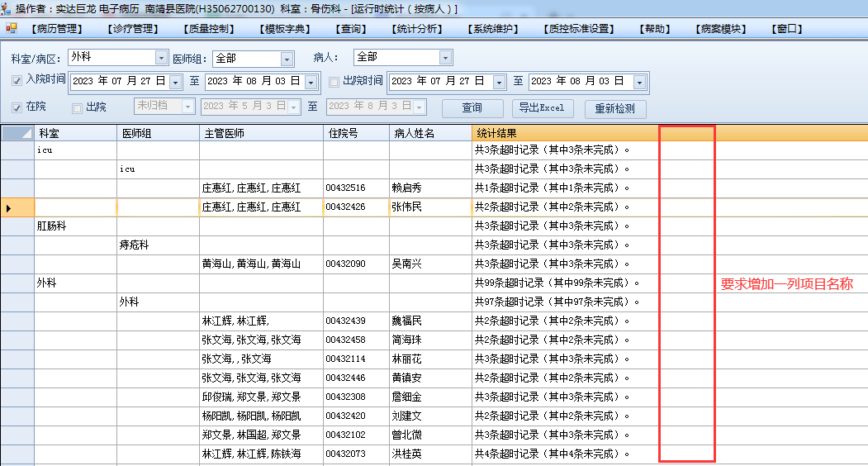Open the 入院时间 end date picker arrow
Viewport: 868px width, 466px height.
point(311,83)
